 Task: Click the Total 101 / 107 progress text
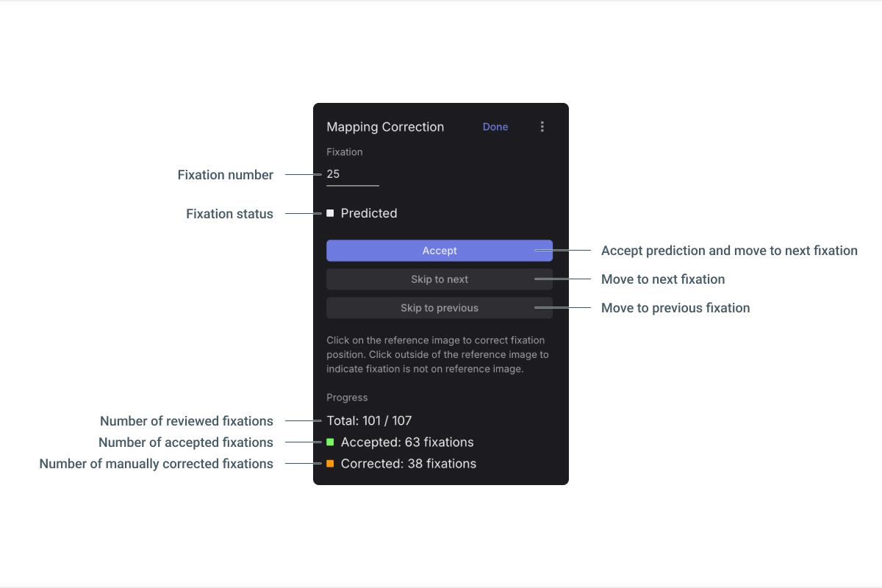point(369,421)
